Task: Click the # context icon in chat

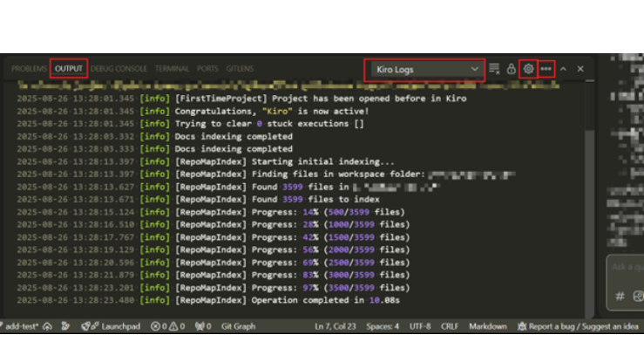Action: pyautogui.click(x=620, y=297)
